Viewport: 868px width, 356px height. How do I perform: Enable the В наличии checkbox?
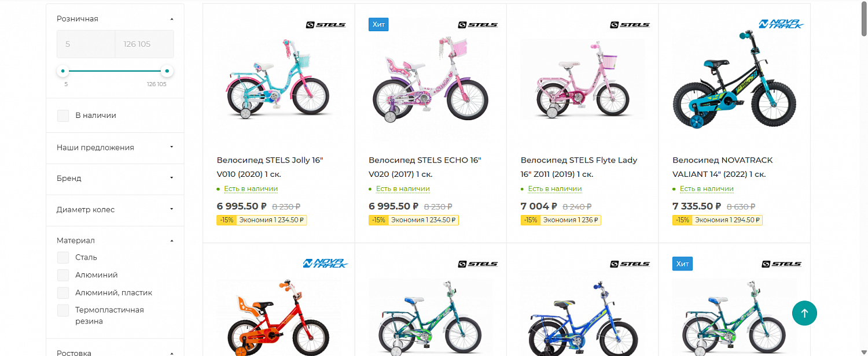click(x=63, y=116)
